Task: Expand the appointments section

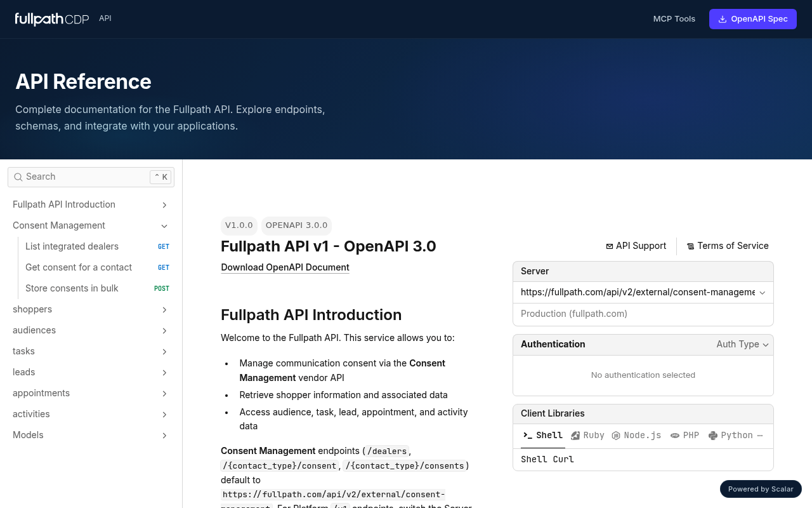Action: 164,393
